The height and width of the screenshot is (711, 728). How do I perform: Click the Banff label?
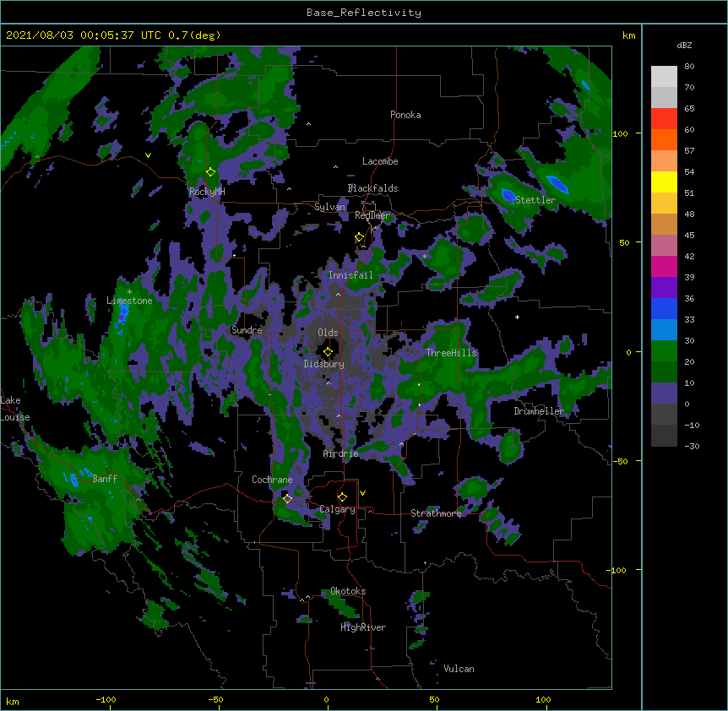pyautogui.click(x=105, y=479)
